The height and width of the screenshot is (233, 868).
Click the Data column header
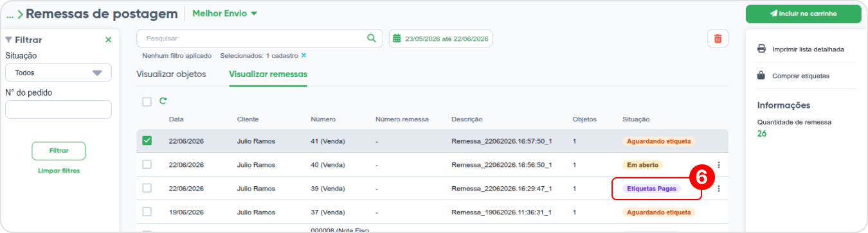click(x=176, y=119)
